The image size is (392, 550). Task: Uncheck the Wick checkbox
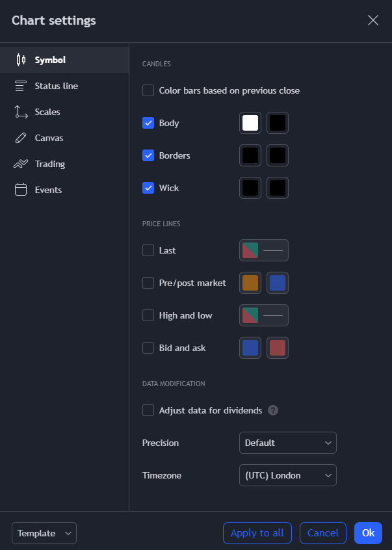[148, 188]
